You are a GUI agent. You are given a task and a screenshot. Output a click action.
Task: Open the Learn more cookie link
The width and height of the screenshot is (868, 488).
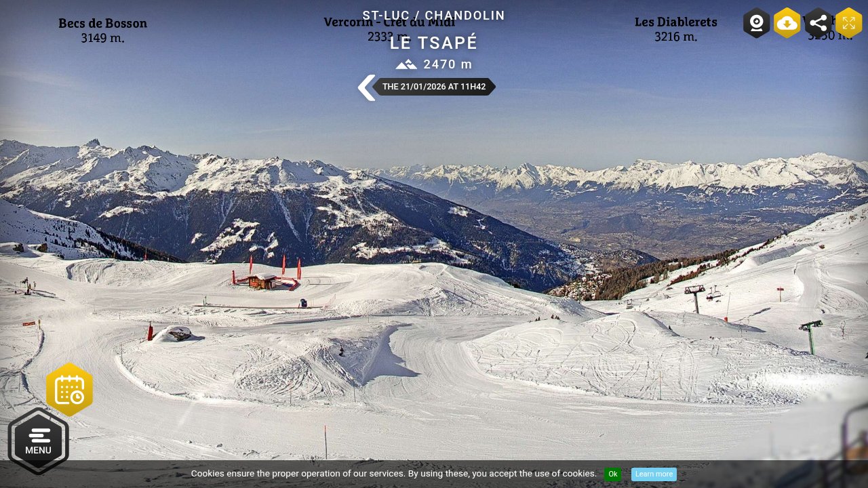tap(654, 474)
